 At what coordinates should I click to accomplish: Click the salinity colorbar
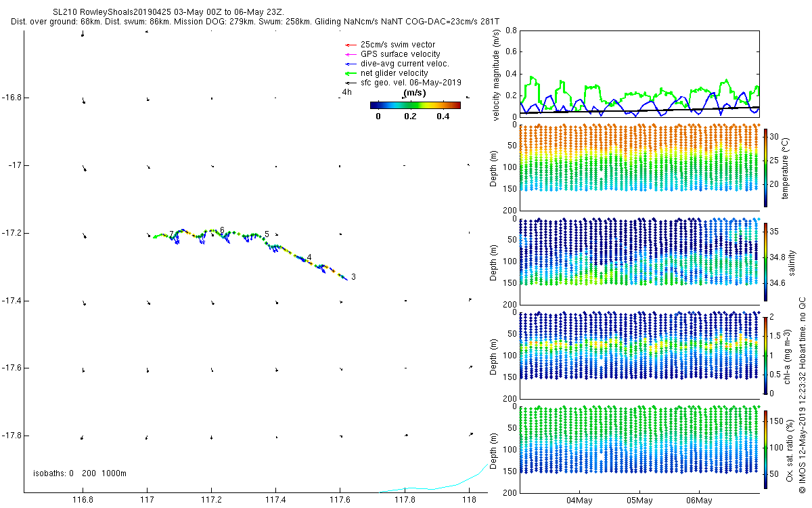(766, 261)
